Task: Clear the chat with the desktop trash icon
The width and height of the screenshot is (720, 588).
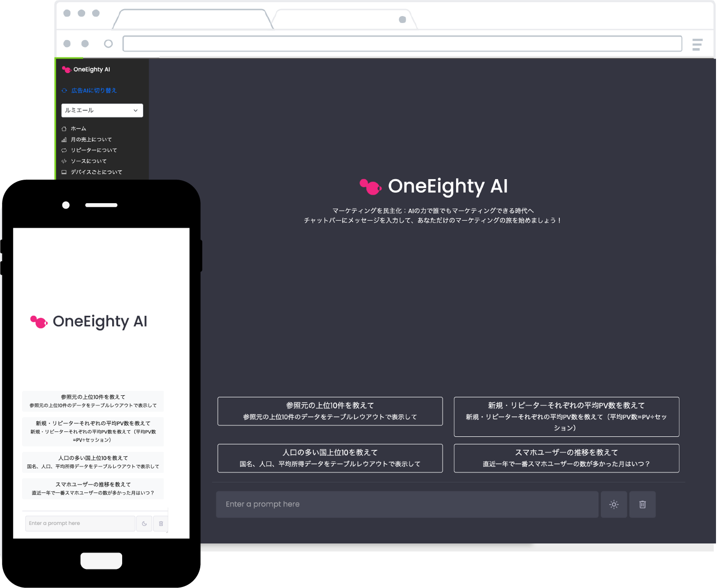Action: [642, 504]
